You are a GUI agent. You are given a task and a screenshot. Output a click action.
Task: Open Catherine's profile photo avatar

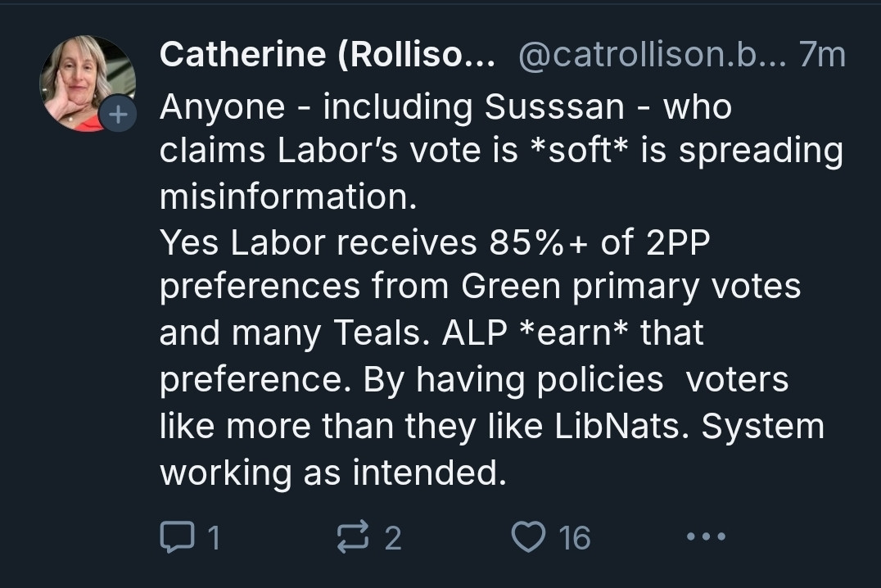coord(87,84)
